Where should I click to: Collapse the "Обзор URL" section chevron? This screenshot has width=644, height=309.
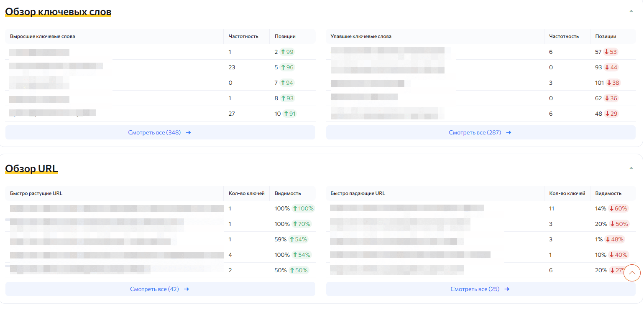coord(631,168)
